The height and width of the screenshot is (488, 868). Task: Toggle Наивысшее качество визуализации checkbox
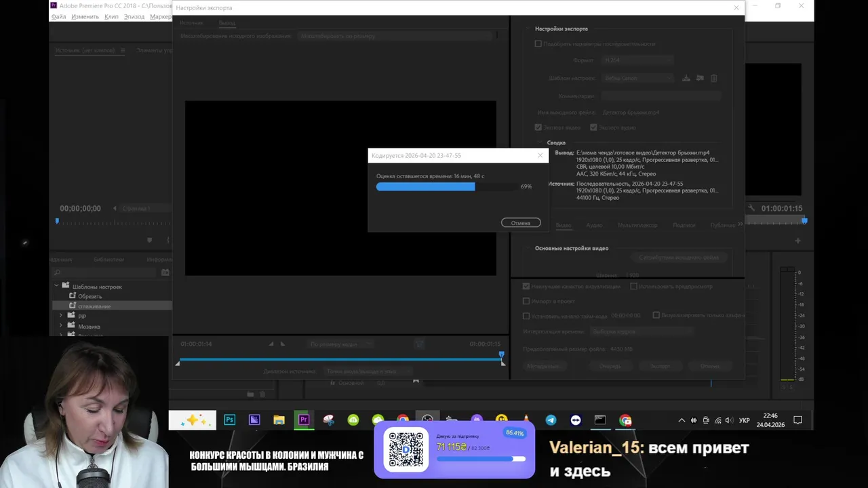coord(526,286)
